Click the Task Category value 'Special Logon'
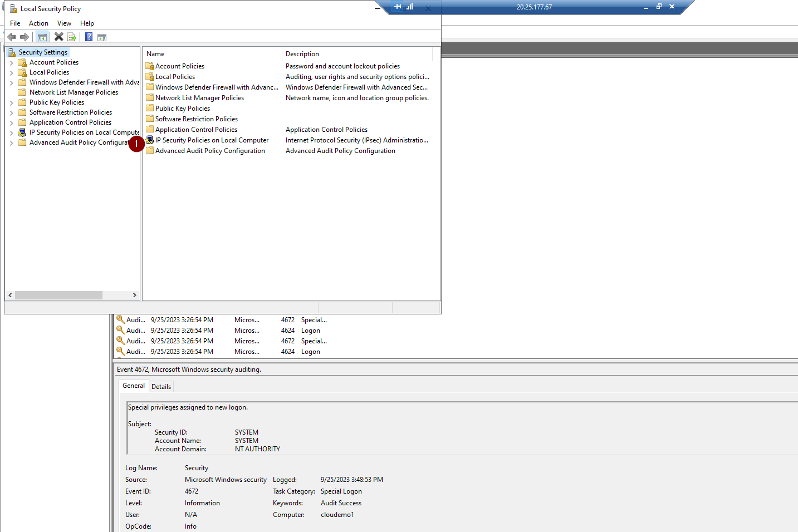 pos(341,491)
